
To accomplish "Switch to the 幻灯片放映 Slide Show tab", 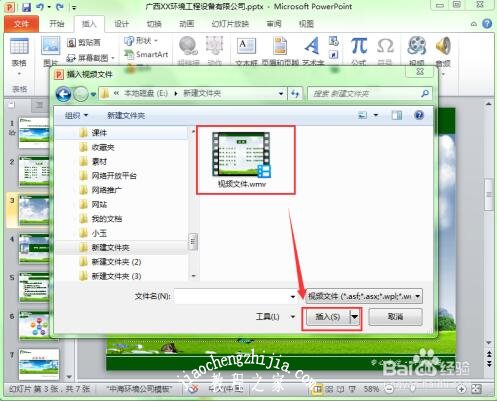I will tap(230, 24).
